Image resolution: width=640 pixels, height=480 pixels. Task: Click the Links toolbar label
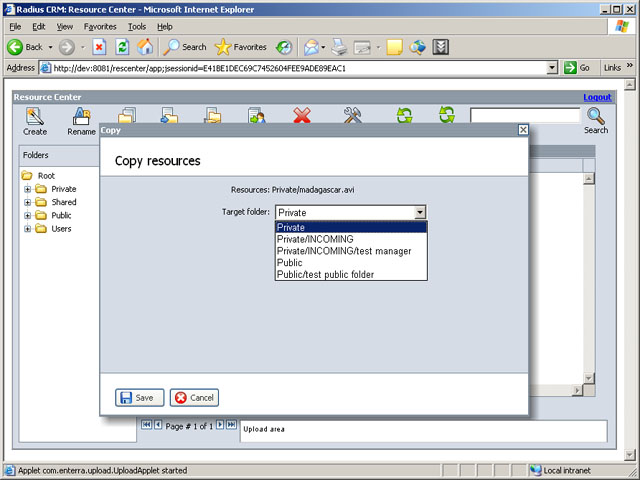click(612, 68)
